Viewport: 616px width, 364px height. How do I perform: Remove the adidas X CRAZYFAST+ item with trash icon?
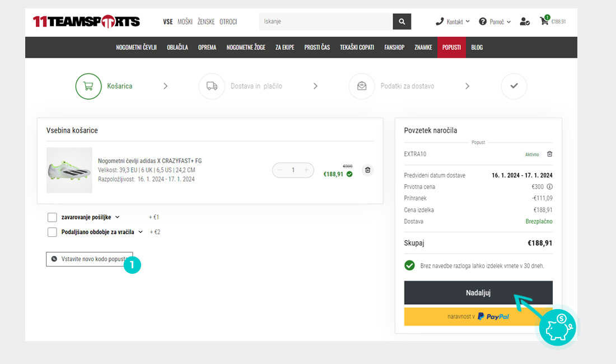pyautogui.click(x=368, y=170)
